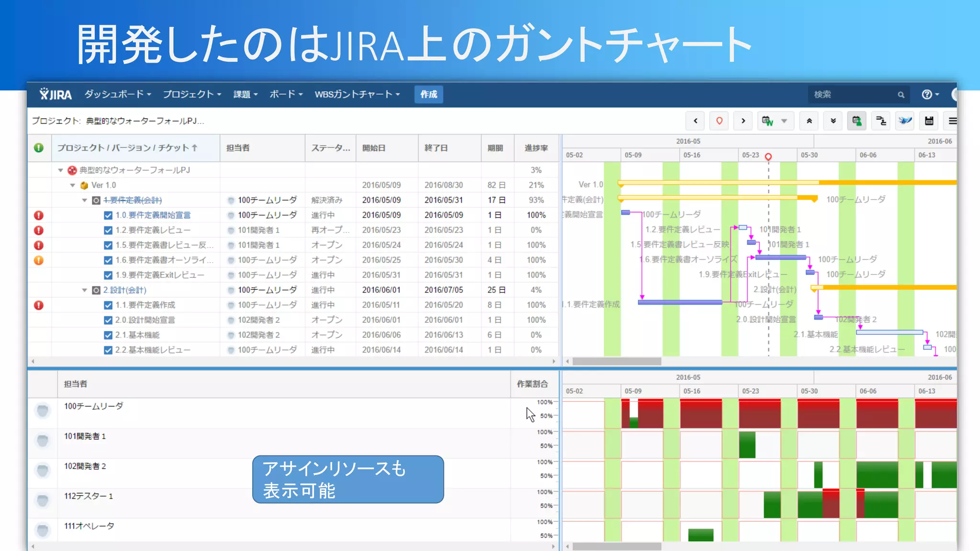The image size is (980, 551).
Task: Click the weekly calendar scale icon
Action: point(768,121)
